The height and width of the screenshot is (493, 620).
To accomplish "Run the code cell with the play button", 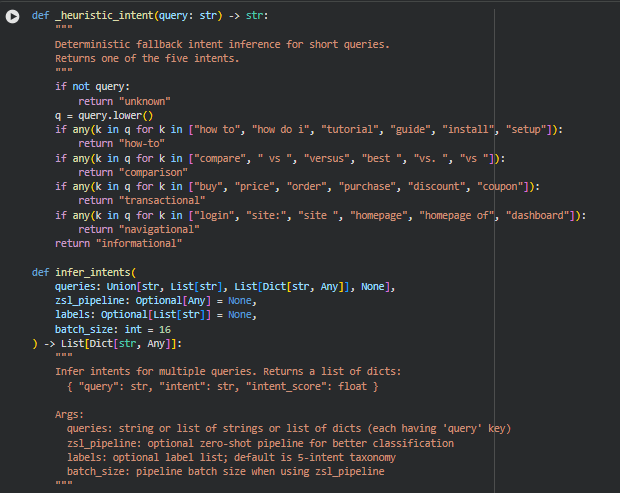I will point(13,17).
